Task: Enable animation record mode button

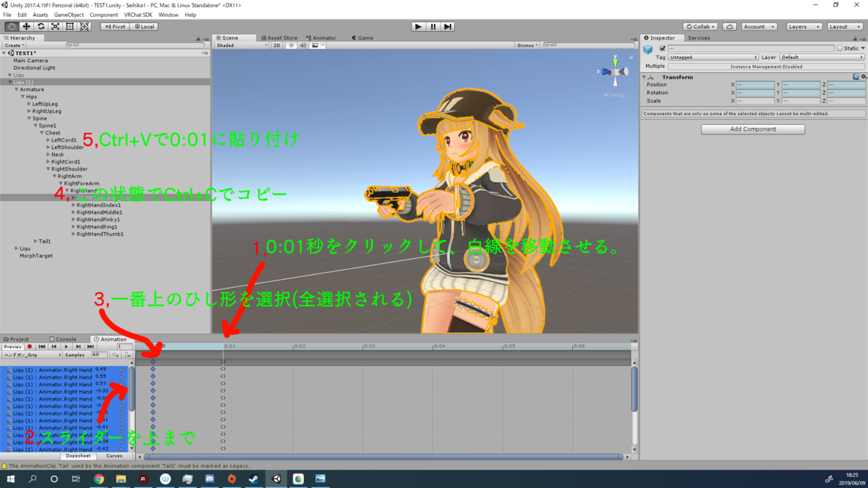Action: pos(30,347)
